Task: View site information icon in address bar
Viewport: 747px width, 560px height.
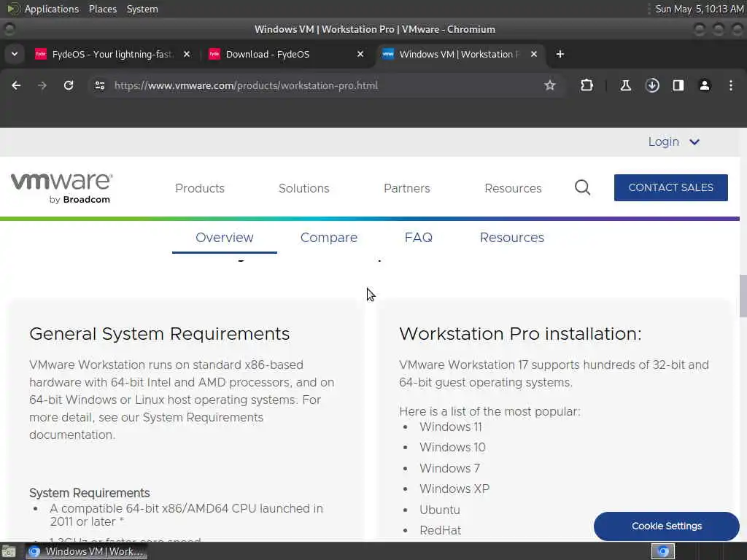Action: (99, 85)
